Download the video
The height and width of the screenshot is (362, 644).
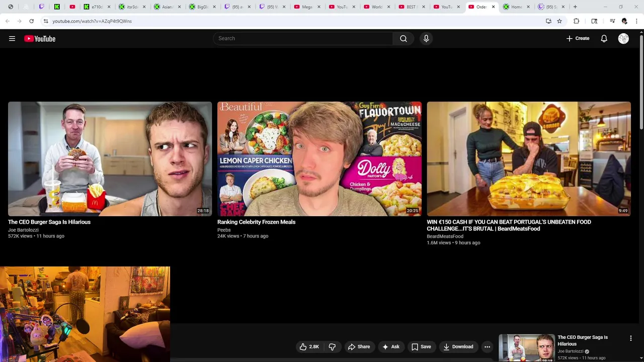pos(458,346)
